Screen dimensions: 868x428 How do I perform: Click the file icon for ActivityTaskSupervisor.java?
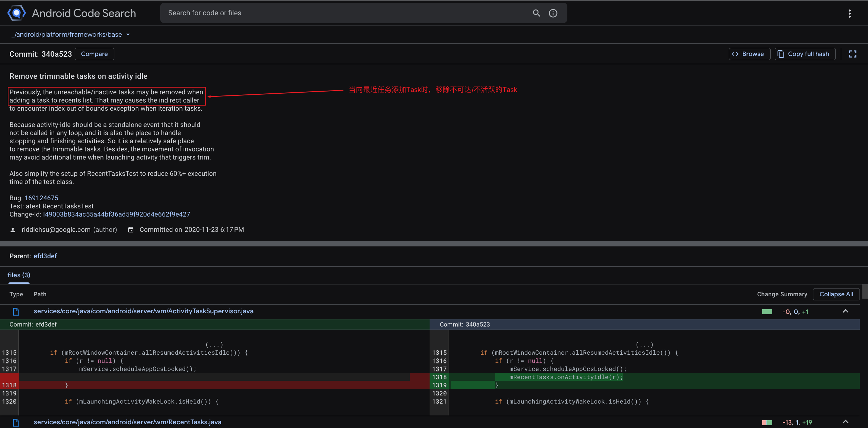click(16, 312)
